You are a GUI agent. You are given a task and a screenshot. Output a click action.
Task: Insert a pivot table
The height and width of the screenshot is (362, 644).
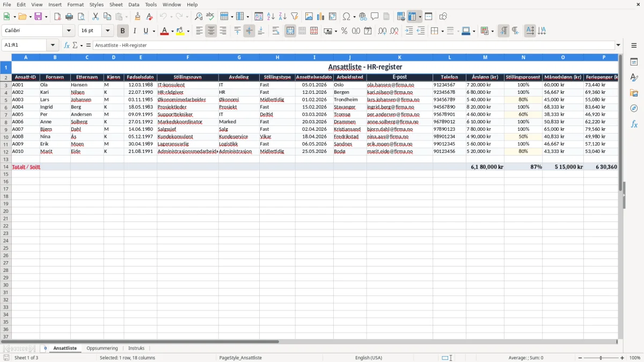tap(332, 17)
